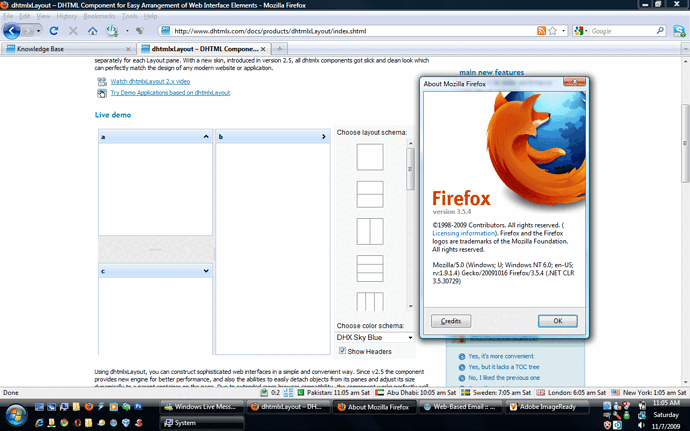The width and height of the screenshot is (690, 431).
Task: Collapse pane c with its down arrow
Action: [206, 271]
